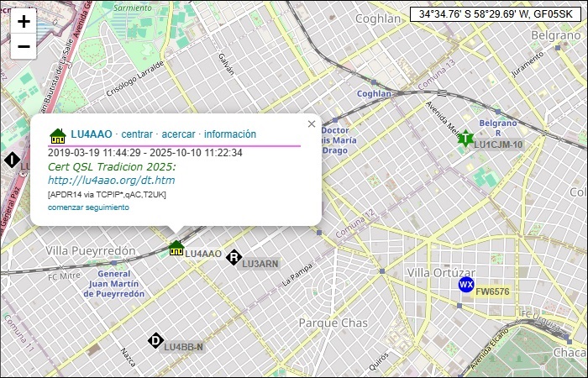This screenshot has width=588, height=378.
Task: Open the LU4AAO callsign link in popup
Action: coord(92,134)
